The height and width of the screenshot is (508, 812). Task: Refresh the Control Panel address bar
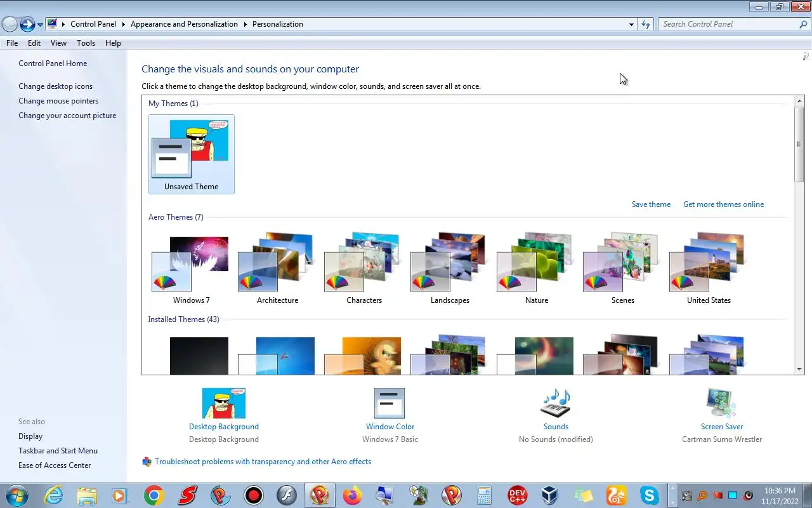point(646,24)
